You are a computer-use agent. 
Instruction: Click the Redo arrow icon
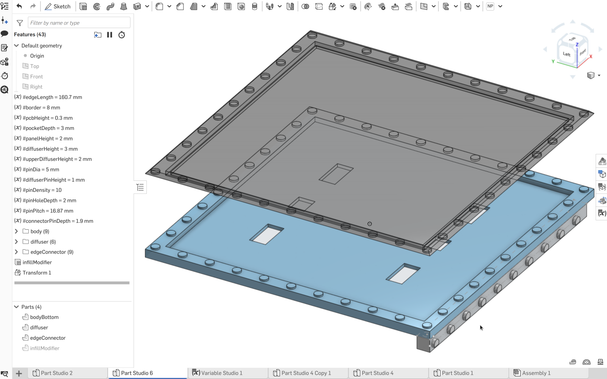point(33,6)
